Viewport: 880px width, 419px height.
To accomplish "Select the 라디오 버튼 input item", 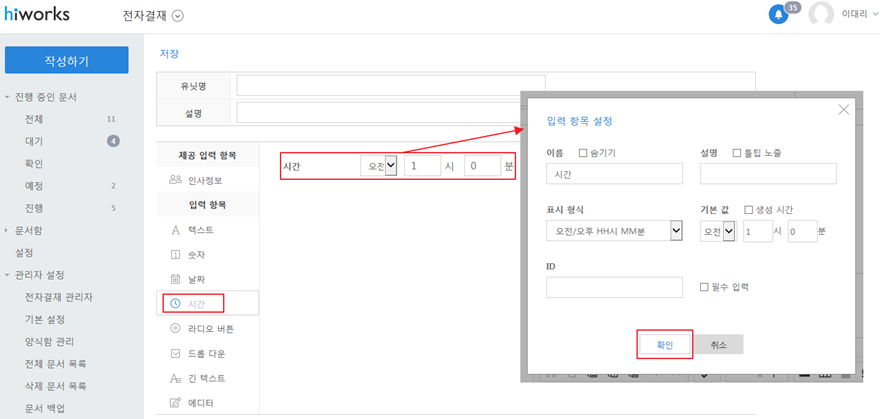I will click(x=209, y=328).
